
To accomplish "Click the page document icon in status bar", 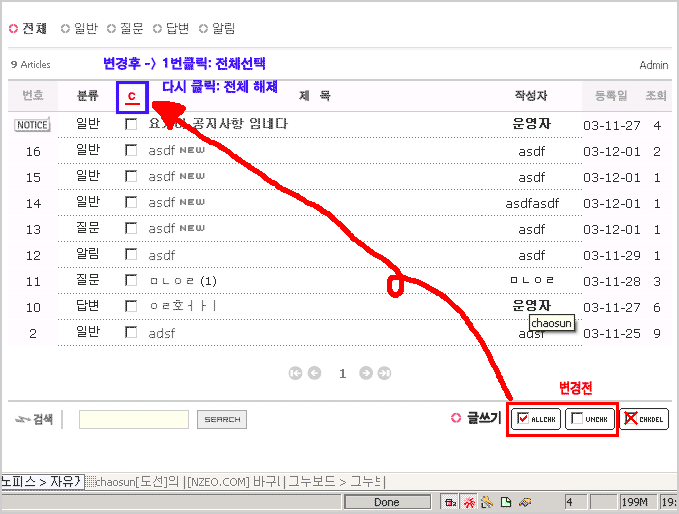I will [x=506, y=502].
